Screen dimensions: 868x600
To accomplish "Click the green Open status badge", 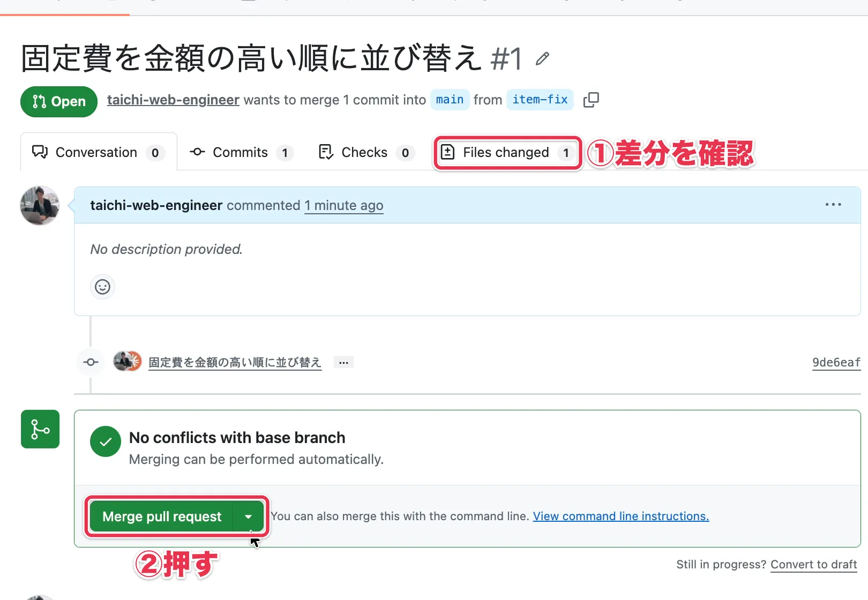I will tap(59, 101).
